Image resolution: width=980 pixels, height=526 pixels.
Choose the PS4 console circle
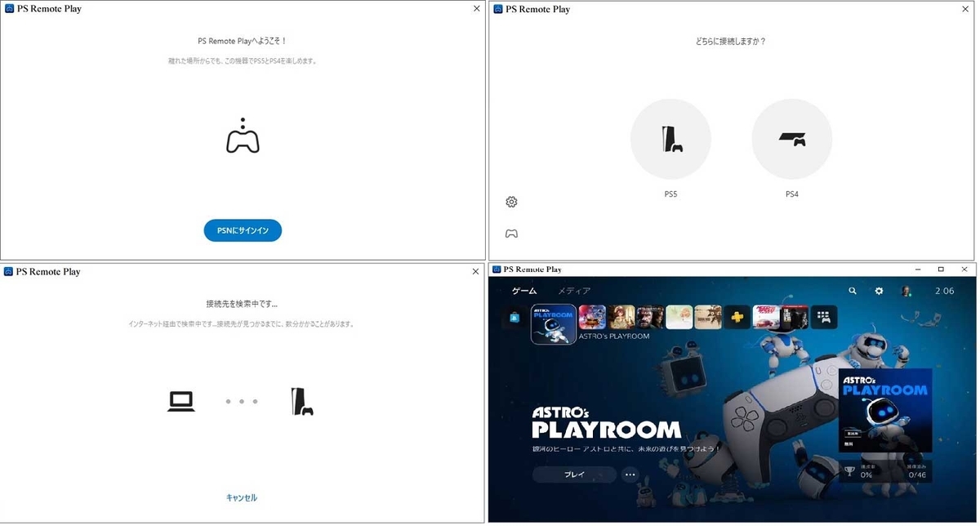[x=791, y=139]
